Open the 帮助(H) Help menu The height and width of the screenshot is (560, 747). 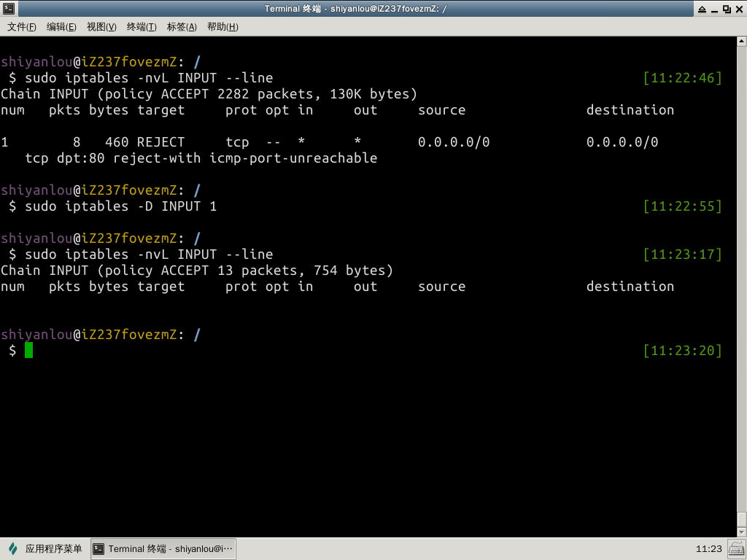tap(222, 27)
